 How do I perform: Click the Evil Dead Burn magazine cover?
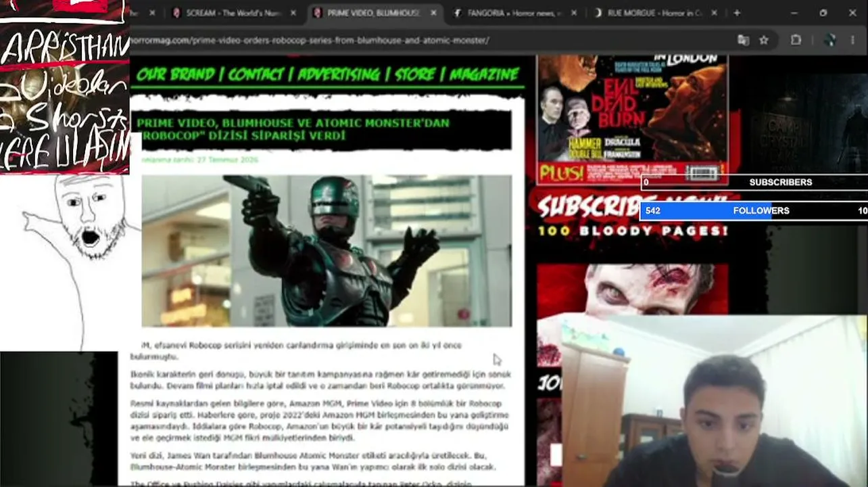click(632, 120)
